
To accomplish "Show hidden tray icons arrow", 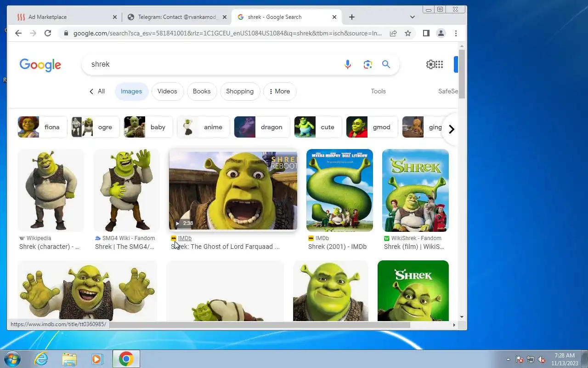I will (508, 359).
